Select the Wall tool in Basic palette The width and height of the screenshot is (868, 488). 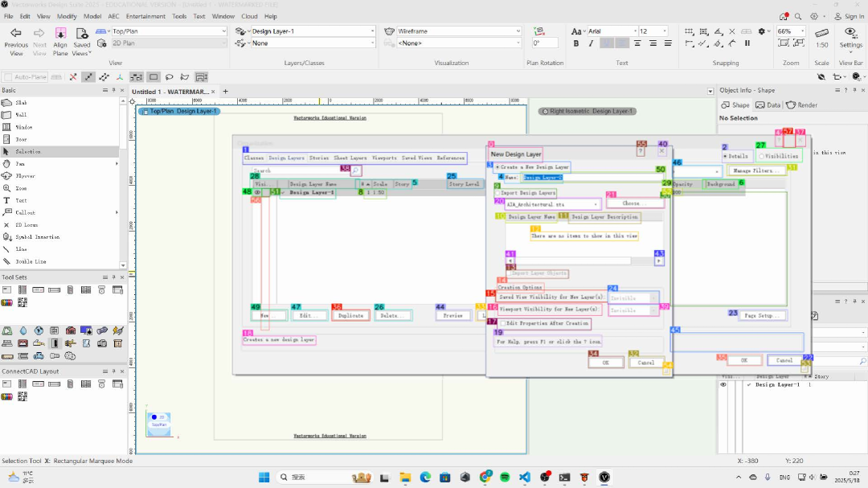pyautogui.click(x=22, y=115)
